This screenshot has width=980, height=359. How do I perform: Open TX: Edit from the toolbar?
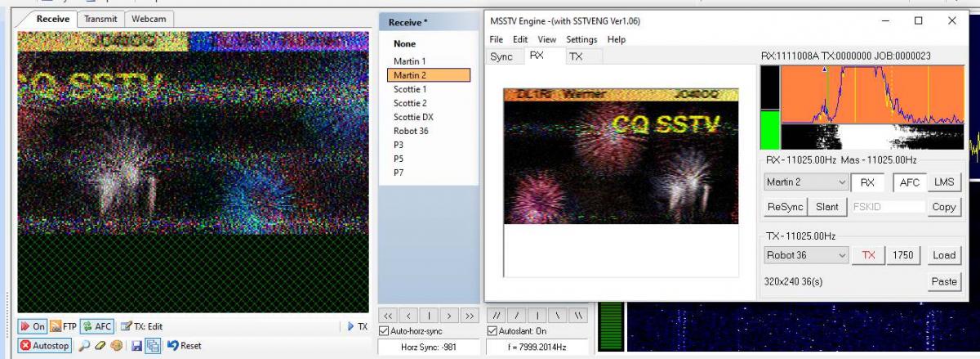click(x=141, y=326)
